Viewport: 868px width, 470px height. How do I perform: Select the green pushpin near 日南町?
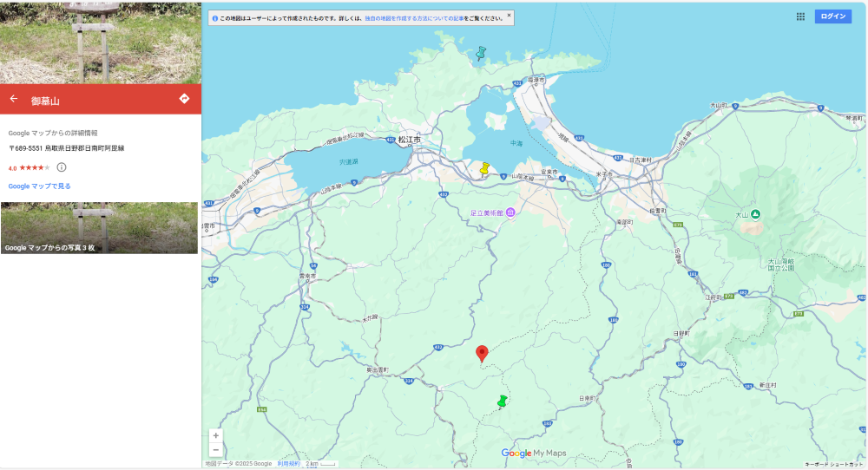(503, 401)
